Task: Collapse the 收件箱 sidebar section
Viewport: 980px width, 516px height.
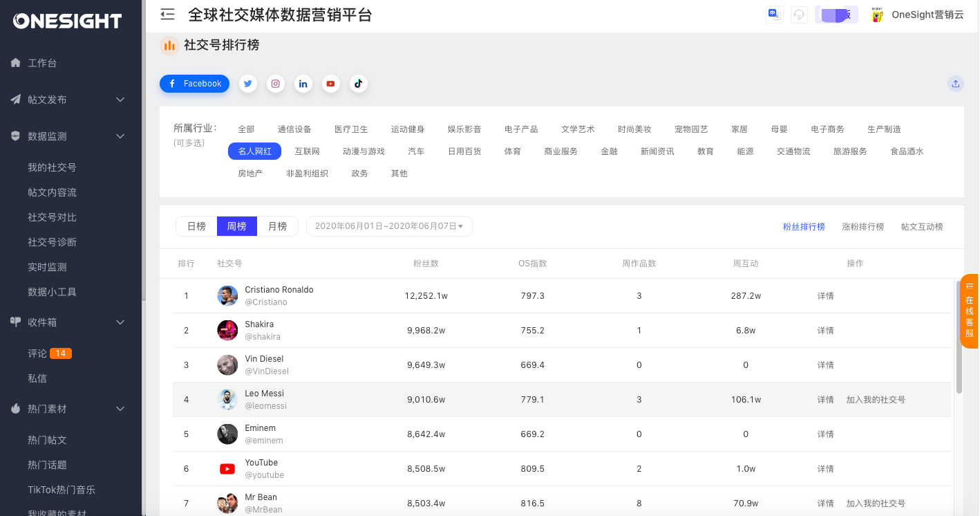Action: point(120,322)
